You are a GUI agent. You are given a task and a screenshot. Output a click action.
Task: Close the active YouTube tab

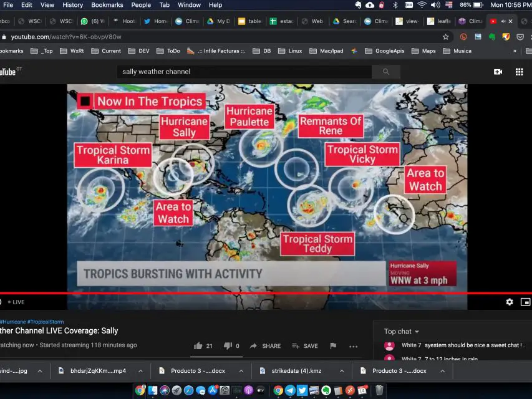510,21
